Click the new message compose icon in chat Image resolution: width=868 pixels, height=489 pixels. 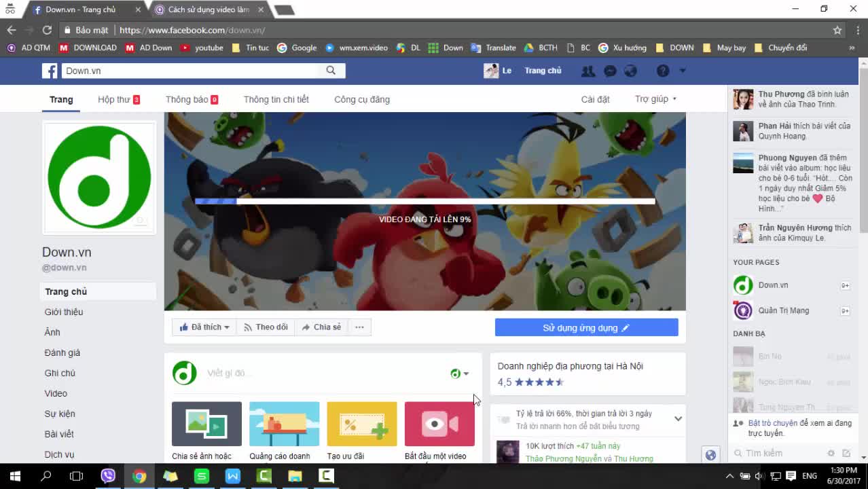tap(846, 453)
